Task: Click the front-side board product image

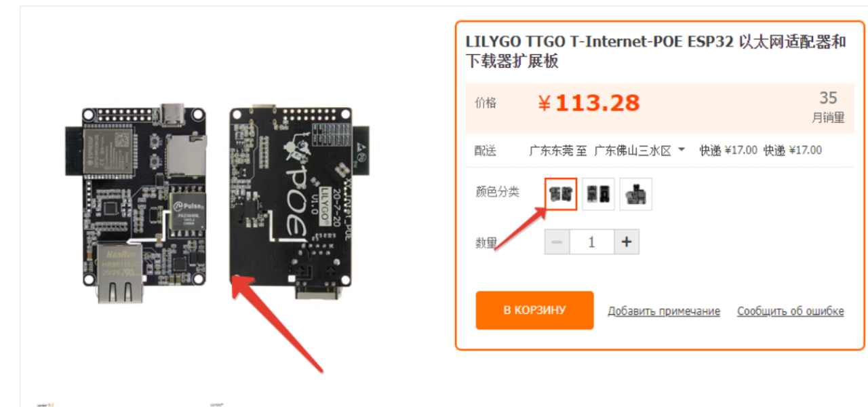Action: (x=137, y=202)
